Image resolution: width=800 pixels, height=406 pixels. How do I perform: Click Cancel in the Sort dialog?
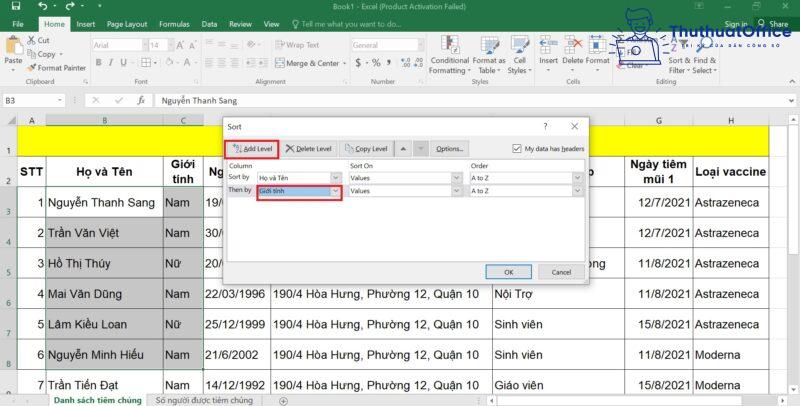561,272
